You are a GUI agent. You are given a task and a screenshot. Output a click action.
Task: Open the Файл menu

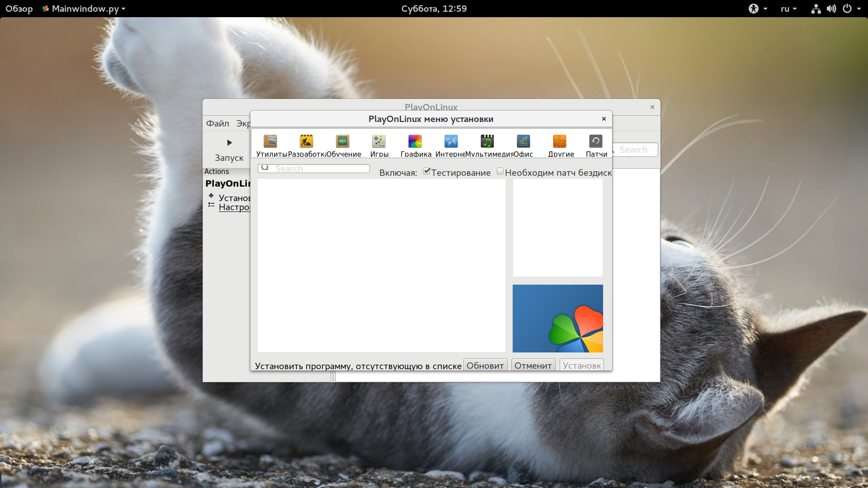pyautogui.click(x=217, y=123)
